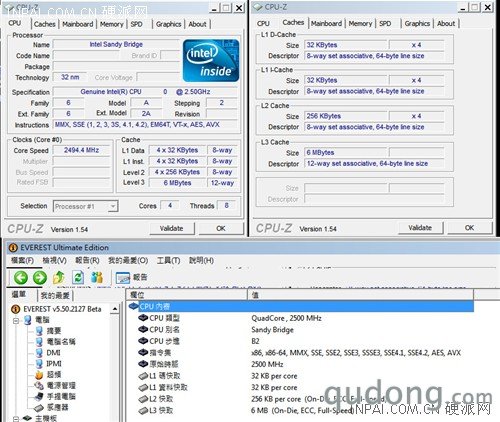Screen dimensions: 500x422
Task: Click OK button in right CPU-Z window
Action: tap(469, 228)
